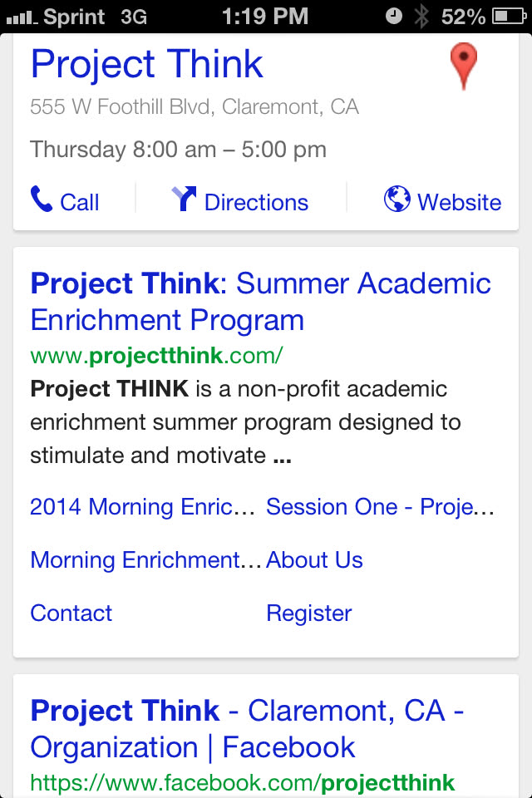Open Project Think Summer Academic Enrichment result
532x798 pixels.
(x=260, y=302)
